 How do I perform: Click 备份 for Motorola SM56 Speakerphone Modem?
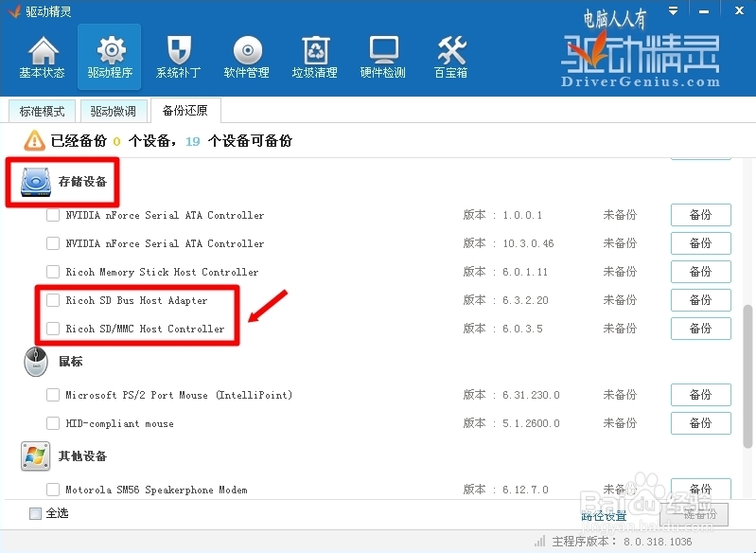pos(700,489)
